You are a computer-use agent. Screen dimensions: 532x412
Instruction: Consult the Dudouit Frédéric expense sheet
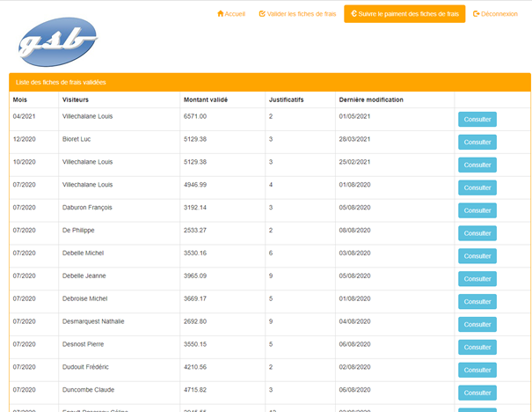point(477,370)
